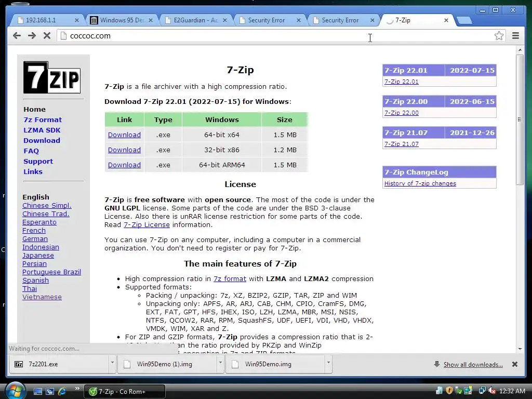Viewport: 532px width, 399px height.
Task: Open the 7z format link in features
Action: click(x=230, y=278)
